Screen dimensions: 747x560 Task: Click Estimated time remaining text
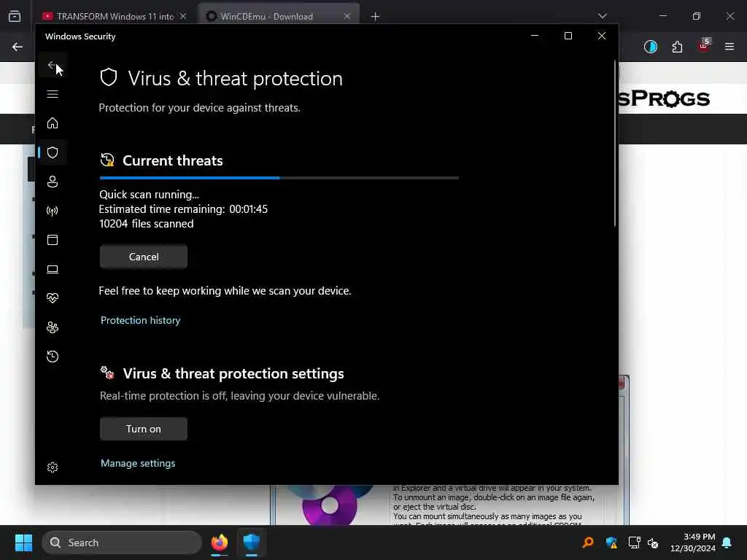click(183, 209)
